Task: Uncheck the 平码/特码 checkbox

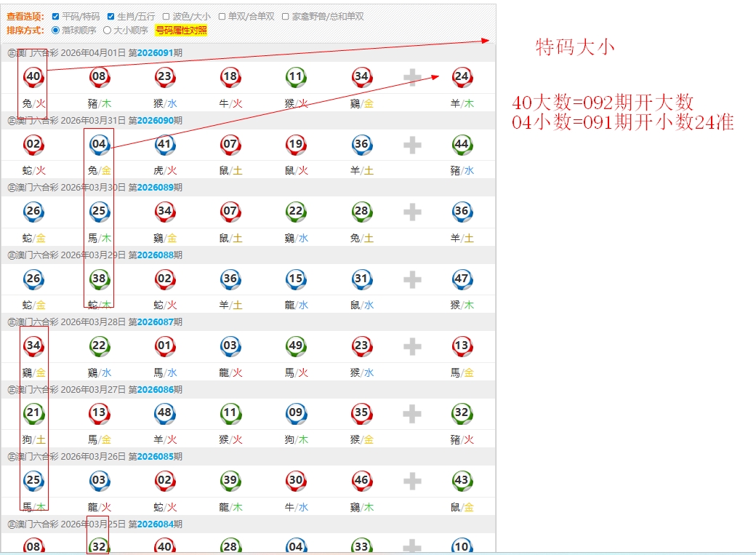Action: tap(55, 16)
